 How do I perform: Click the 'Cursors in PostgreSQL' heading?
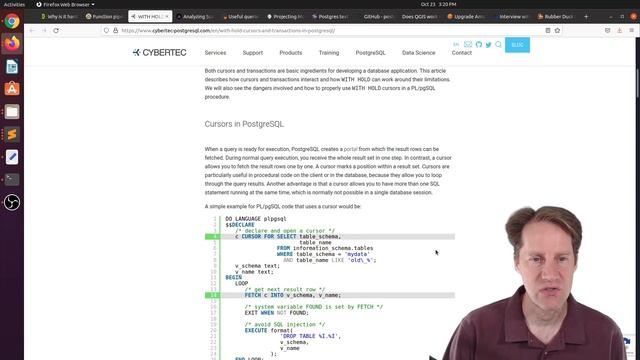click(x=244, y=124)
